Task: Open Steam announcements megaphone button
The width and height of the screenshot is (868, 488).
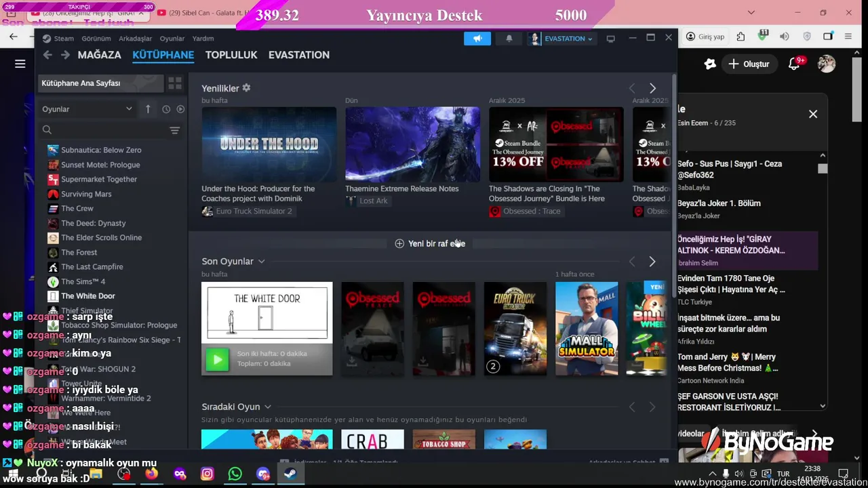Action: tap(477, 39)
